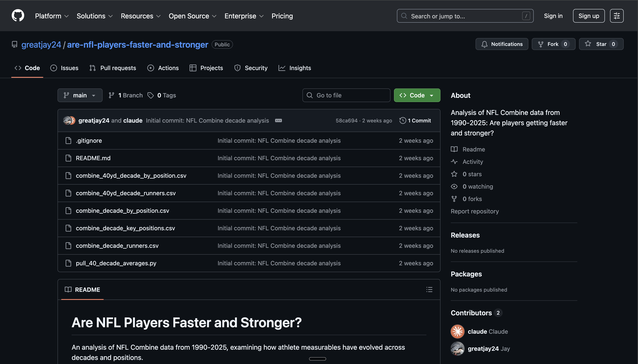Switch to the Issues tab

pyautogui.click(x=64, y=68)
